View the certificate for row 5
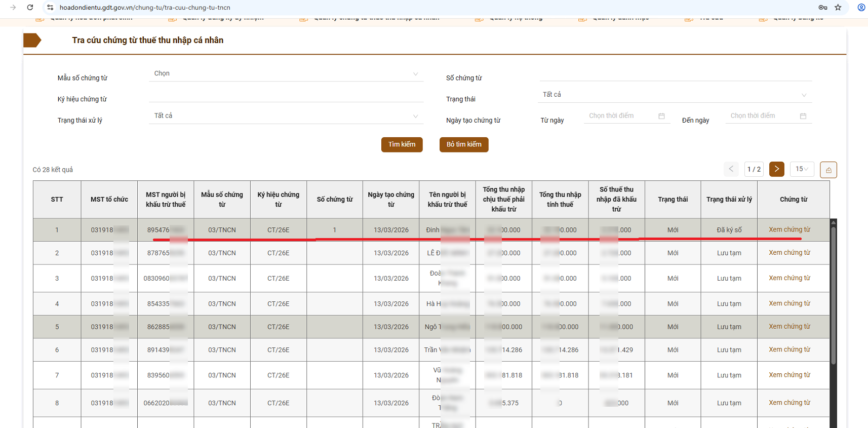Viewport: 868px width, 428px height. click(789, 327)
